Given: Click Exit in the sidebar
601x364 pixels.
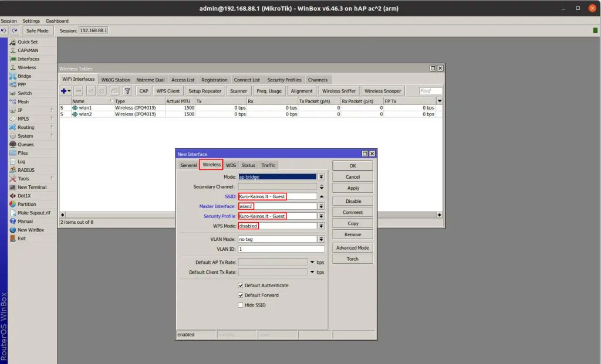Looking at the screenshot, I should (x=22, y=238).
